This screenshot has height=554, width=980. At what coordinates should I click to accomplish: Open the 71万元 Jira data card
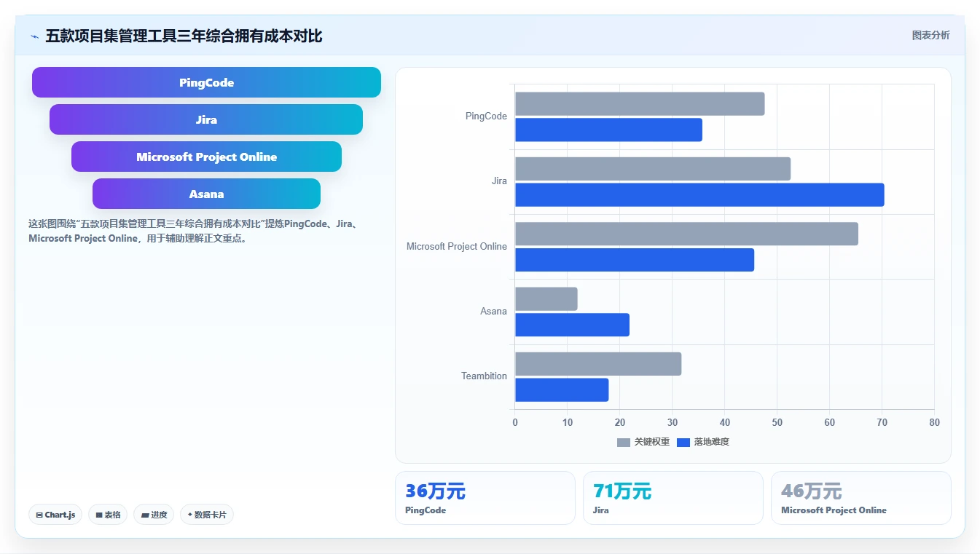point(673,498)
